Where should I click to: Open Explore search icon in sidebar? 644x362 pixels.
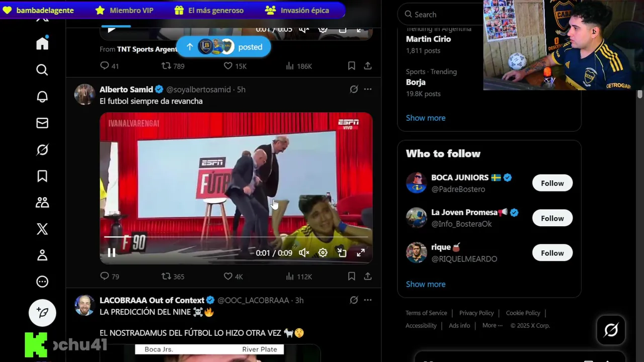click(42, 70)
